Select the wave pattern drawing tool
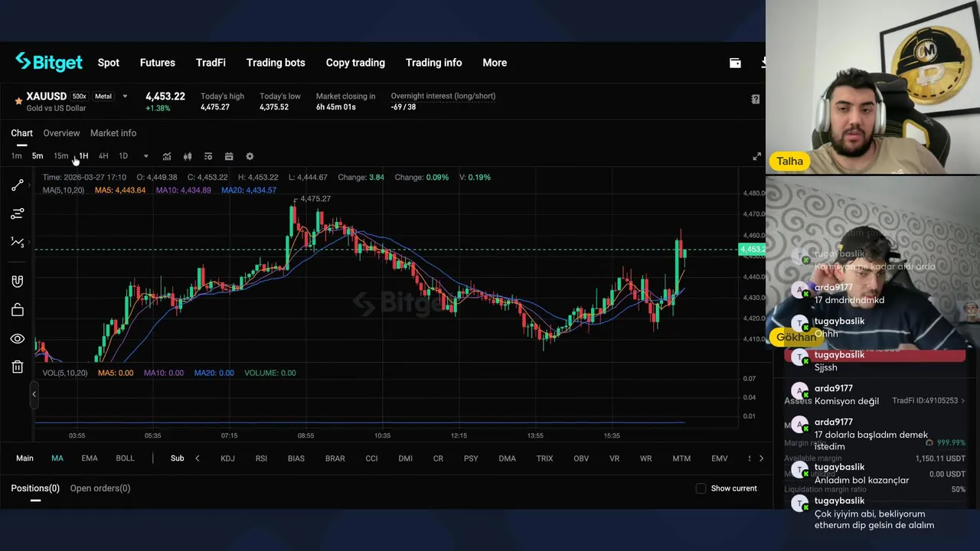This screenshot has width=980, height=551. pos(17,242)
